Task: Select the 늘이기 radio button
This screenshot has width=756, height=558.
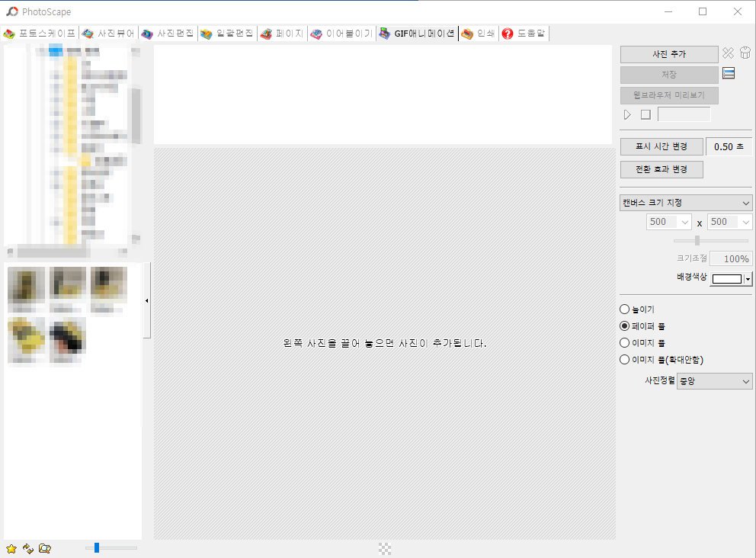Action: [624, 309]
